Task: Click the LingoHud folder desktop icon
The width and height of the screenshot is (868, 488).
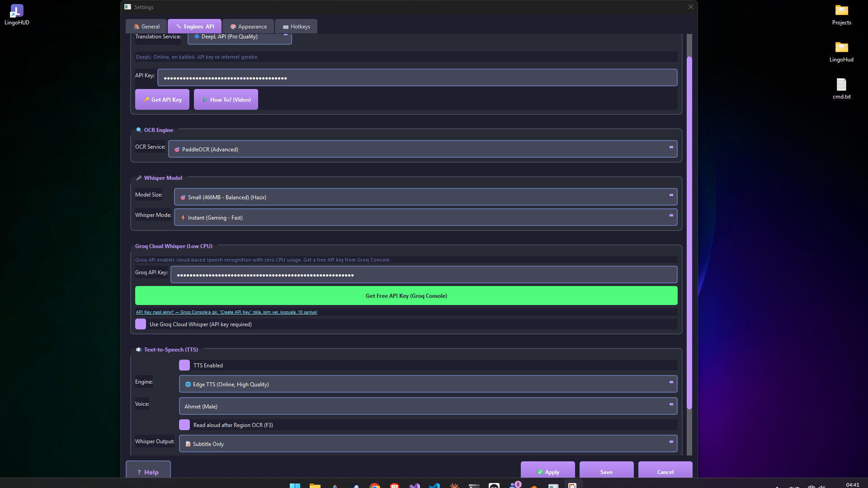Action: tap(841, 48)
